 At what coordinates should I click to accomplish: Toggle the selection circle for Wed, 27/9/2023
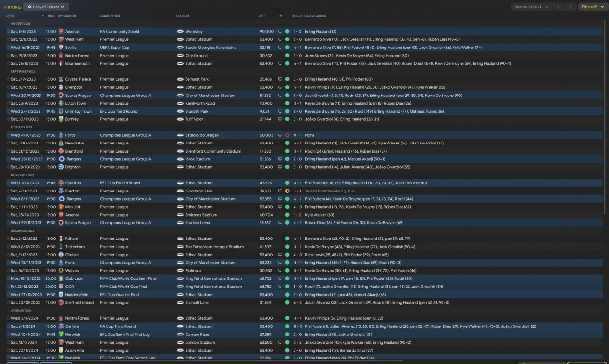pos(9,111)
